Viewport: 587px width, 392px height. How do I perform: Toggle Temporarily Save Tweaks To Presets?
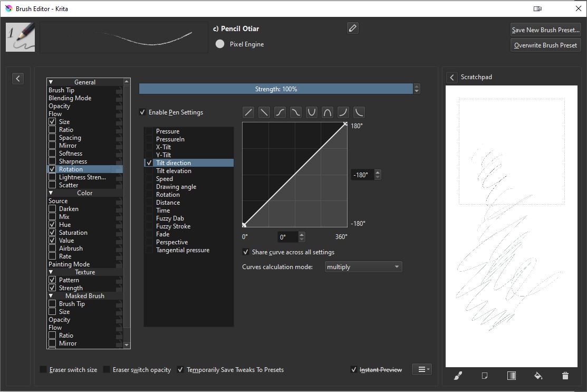pos(180,369)
